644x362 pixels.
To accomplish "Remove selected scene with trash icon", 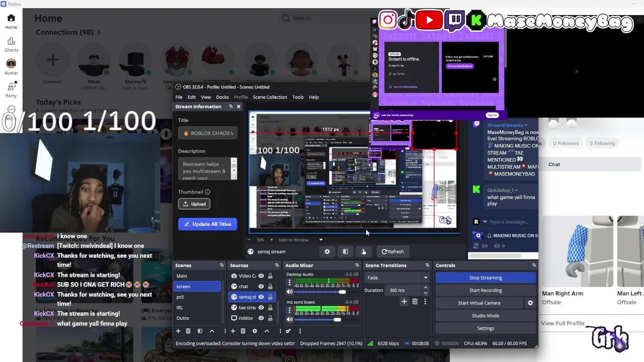I will (x=188, y=331).
